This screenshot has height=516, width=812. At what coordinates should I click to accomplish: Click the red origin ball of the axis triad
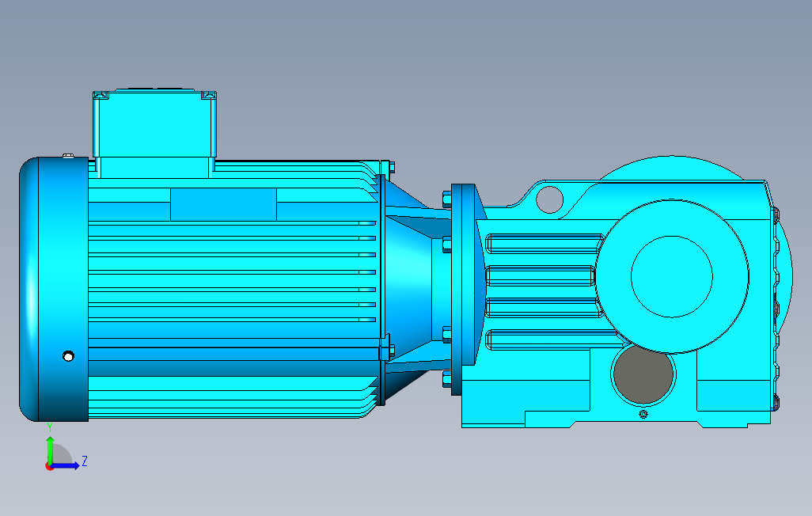(49, 467)
